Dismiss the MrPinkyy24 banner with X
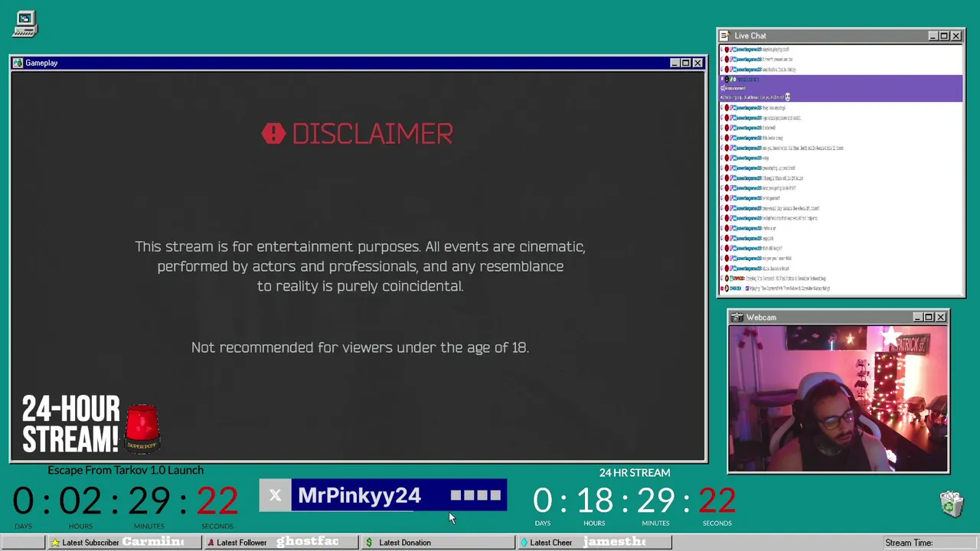 click(275, 496)
